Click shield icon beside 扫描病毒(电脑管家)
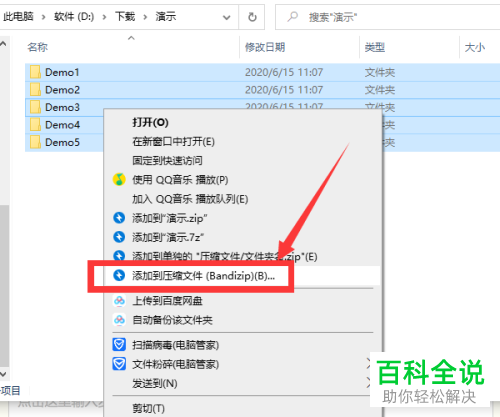This screenshot has height=417, width=500. (119, 344)
